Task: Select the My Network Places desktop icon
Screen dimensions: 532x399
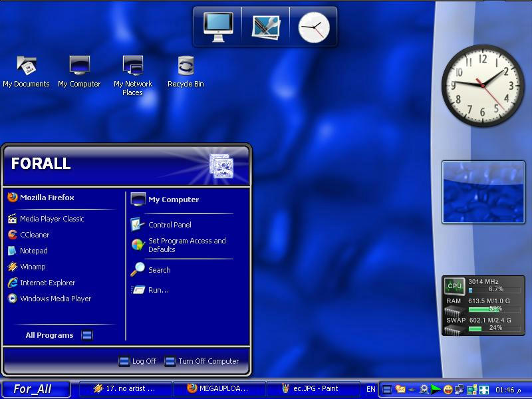Action: point(133,76)
